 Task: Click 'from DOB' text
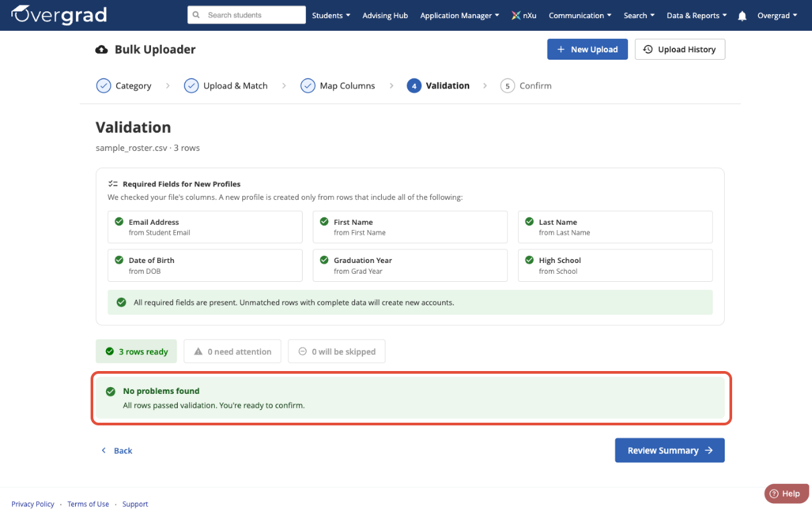pyautogui.click(x=145, y=271)
